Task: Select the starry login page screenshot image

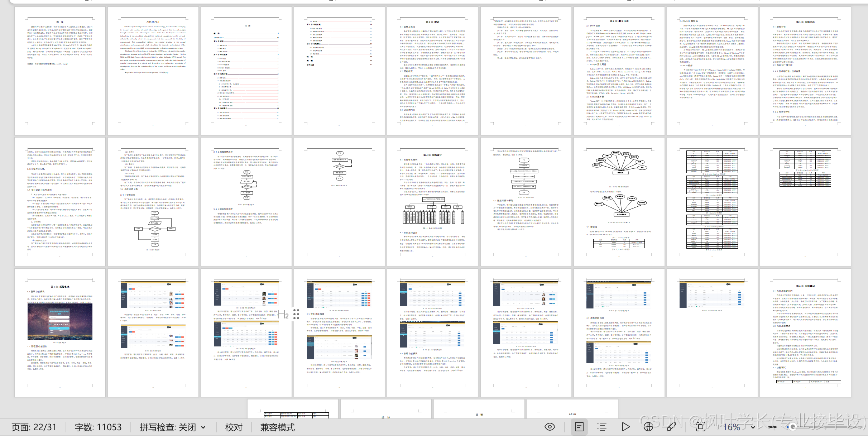Action: [60, 322]
